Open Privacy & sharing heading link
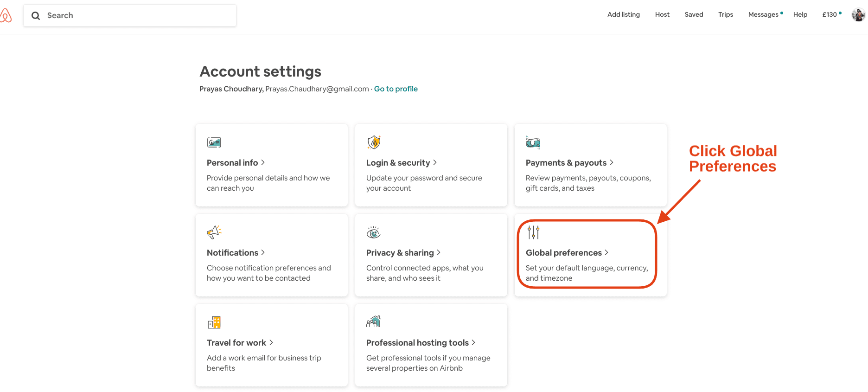Screen dimensions: 868x392 coord(400,253)
